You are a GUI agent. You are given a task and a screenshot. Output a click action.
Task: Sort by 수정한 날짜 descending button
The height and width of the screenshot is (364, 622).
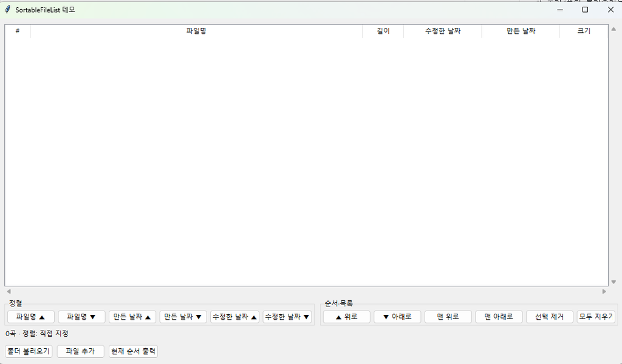pos(287,317)
